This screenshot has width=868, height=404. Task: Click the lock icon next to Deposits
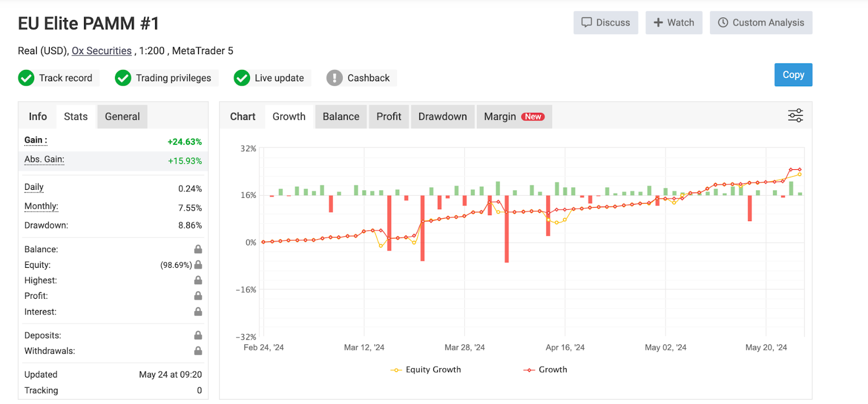[198, 336]
